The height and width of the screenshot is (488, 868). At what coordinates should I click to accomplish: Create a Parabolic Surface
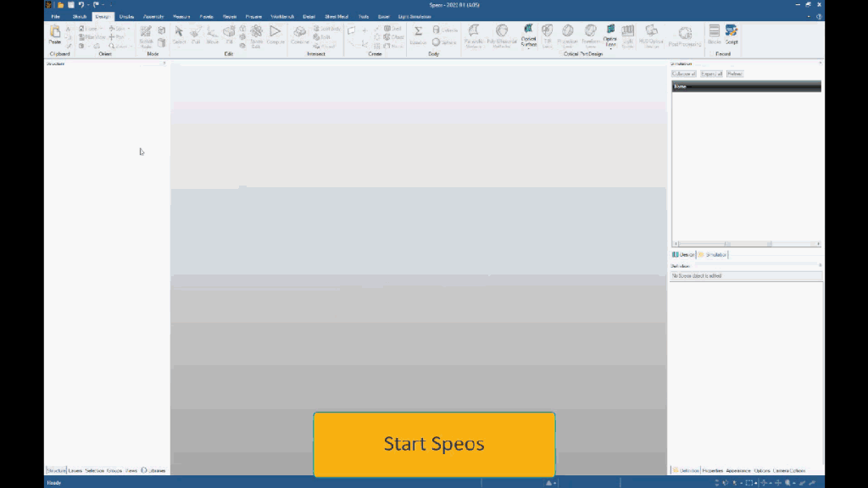pyautogui.click(x=473, y=36)
